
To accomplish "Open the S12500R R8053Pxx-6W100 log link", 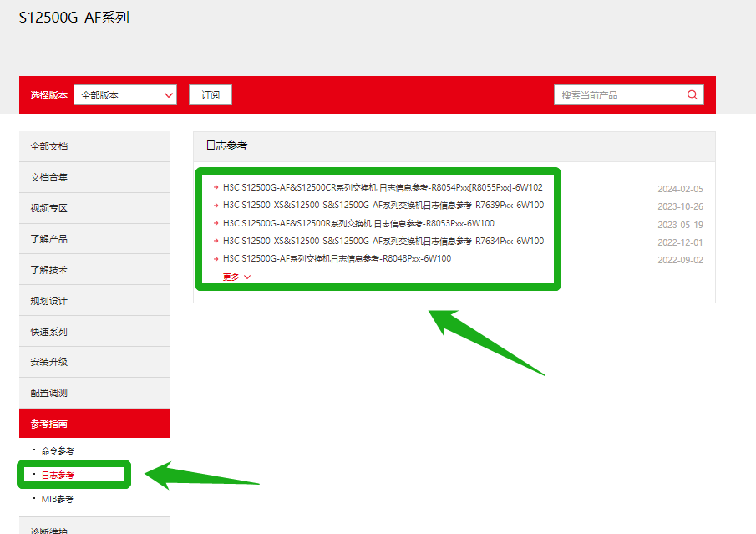I will coord(358,223).
